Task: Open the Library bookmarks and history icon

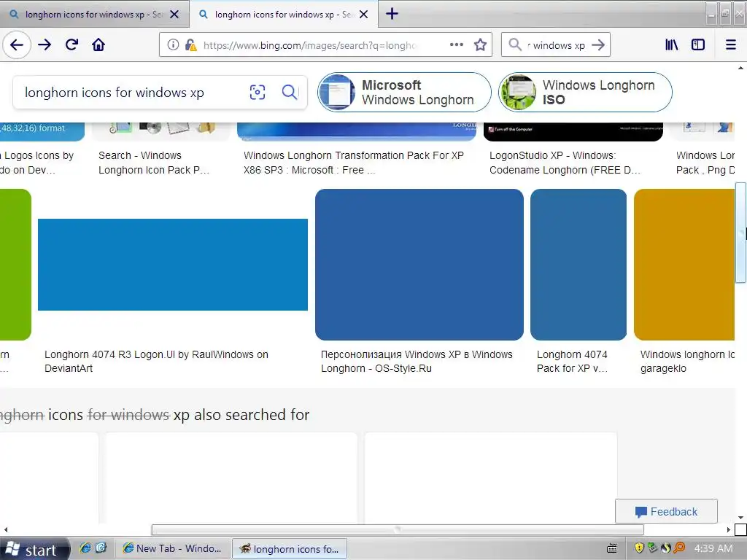Action: (x=672, y=44)
